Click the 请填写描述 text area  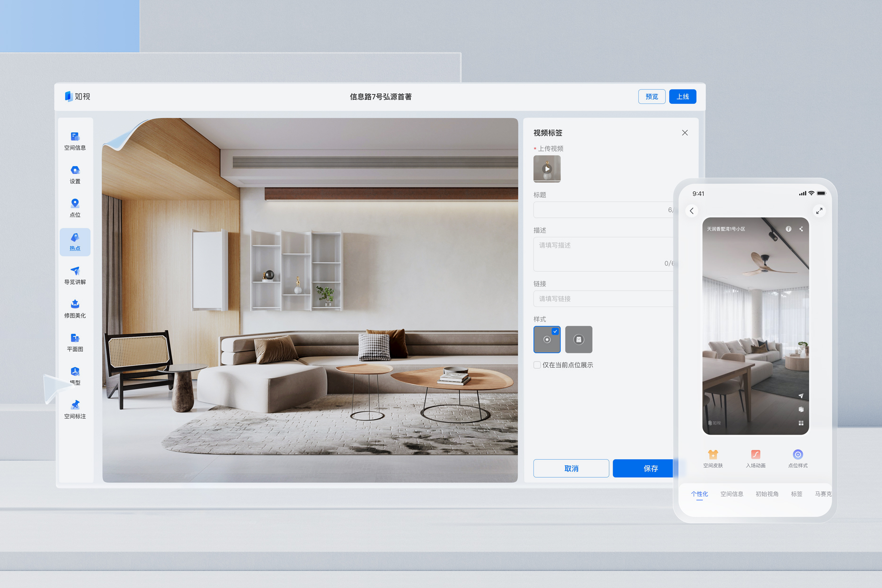tap(604, 254)
